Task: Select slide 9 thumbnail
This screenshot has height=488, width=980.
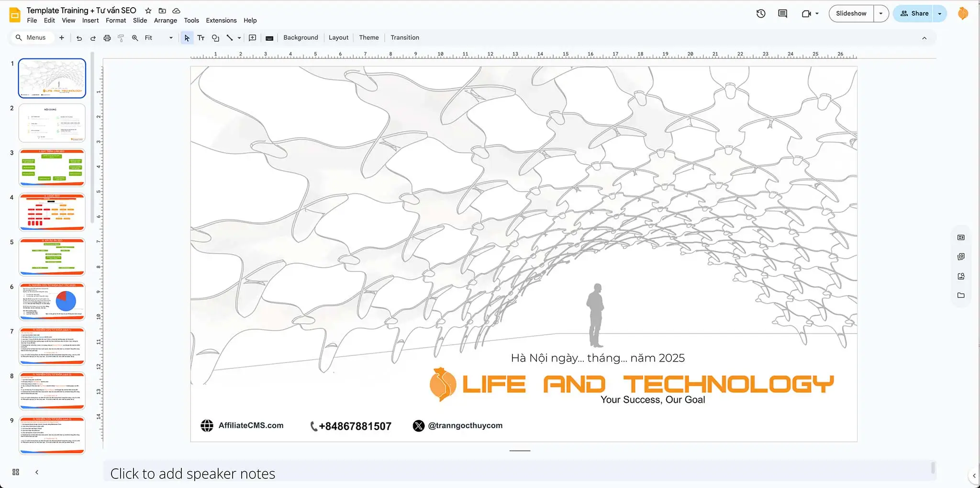Action: [52, 435]
